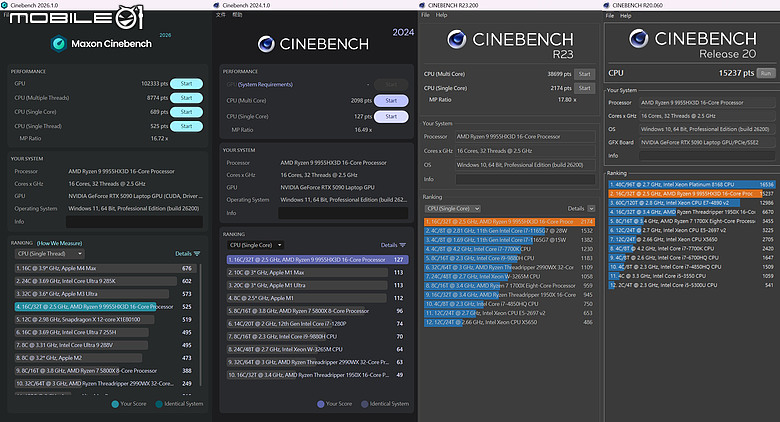Select the Intel Core i7-6700HQ row in R20
Screen dimensions: 780x422
pyautogui.click(x=692, y=258)
